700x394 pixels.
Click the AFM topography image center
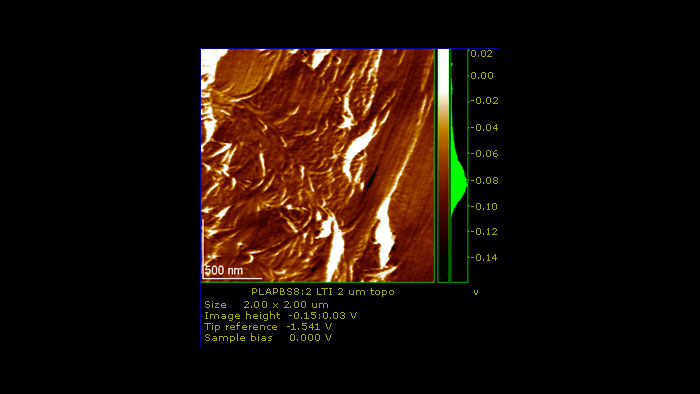[x=318, y=166]
